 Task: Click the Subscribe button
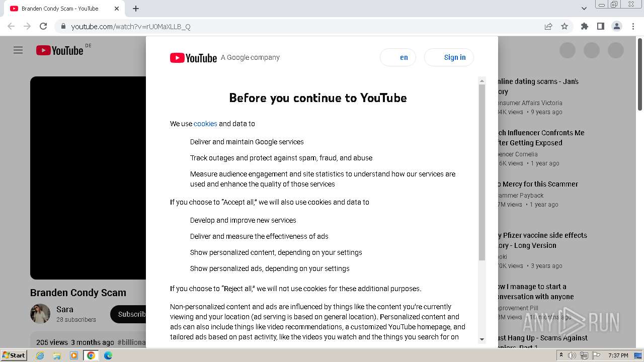click(128, 314)
